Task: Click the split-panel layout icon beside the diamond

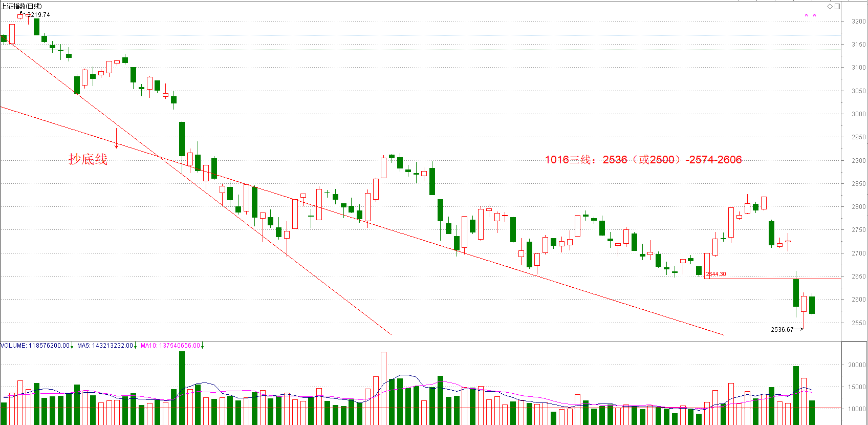Action: pos(837,6)
